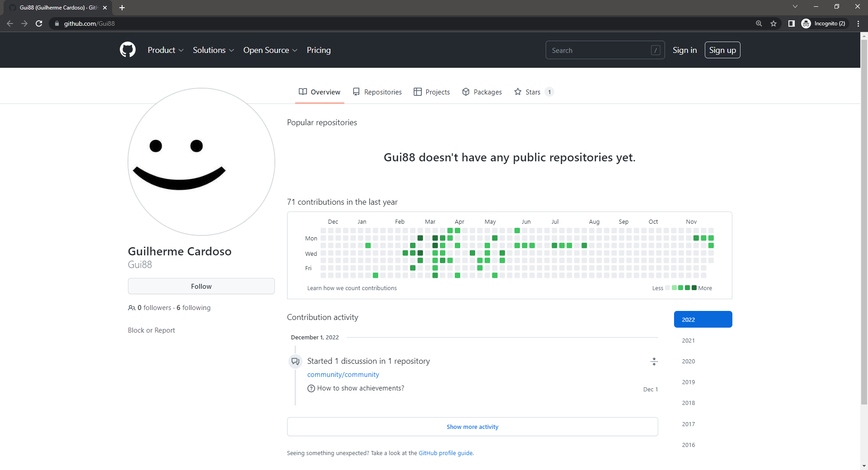This screenshot has width=868, height=470.
Task: Open Chrome three-dot menu
Action: (x=858, y=23)
